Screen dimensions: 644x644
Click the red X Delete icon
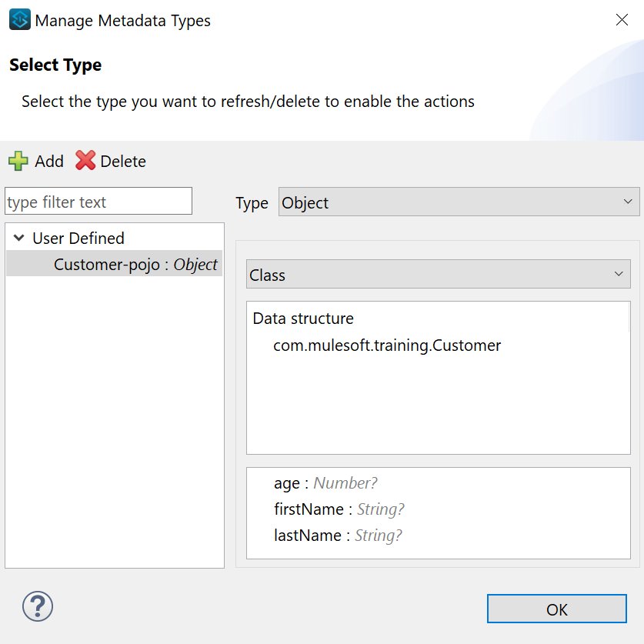click(x=85, y=161)
